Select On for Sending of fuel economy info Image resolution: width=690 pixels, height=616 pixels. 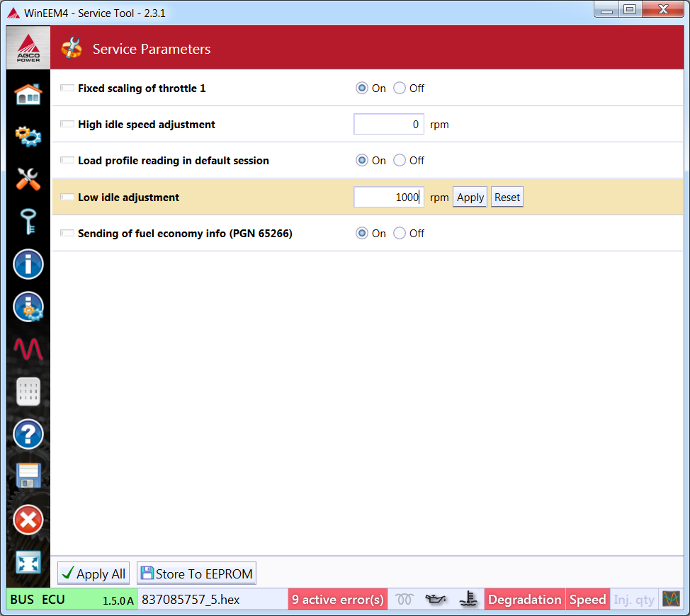tap(362, 234)
